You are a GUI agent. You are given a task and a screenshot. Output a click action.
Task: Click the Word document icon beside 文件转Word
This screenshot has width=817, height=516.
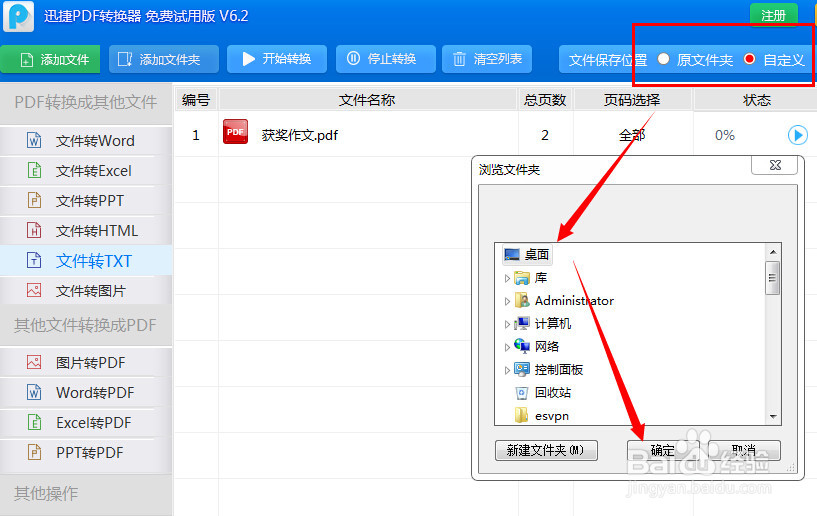pyautogui.click(x=34, y=141)
